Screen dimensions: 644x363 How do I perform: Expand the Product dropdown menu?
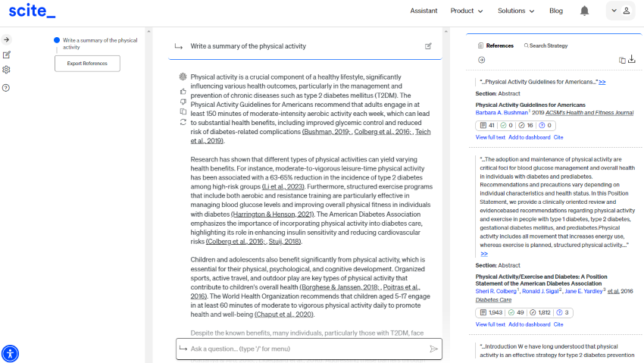(x=467, y=11)
